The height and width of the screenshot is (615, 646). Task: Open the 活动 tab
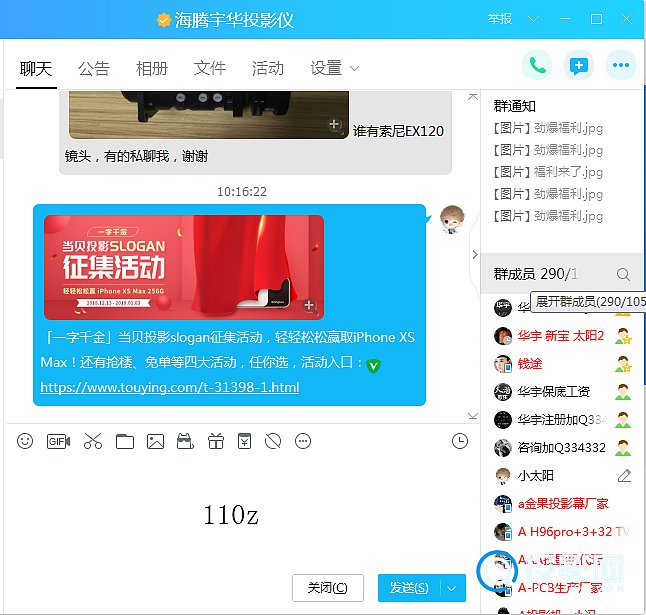[x=268, y=68]
